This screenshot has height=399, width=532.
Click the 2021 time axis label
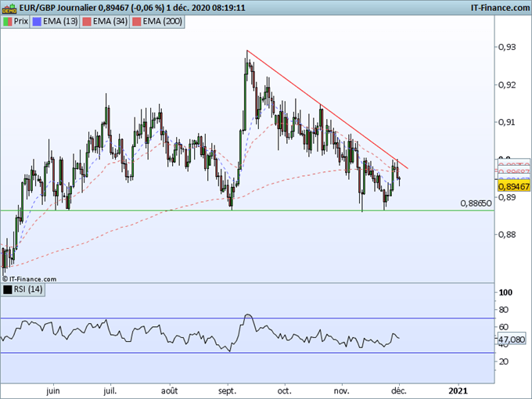458,391
